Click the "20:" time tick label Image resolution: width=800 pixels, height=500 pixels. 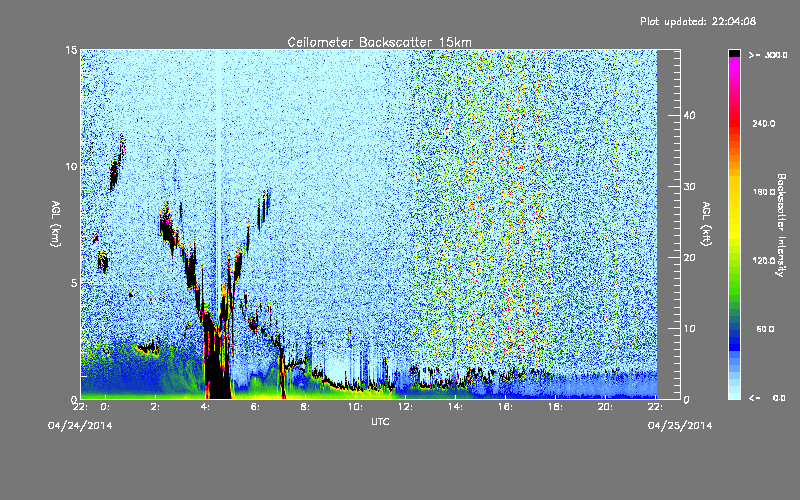pyautogui.click(x=605, y=407)
